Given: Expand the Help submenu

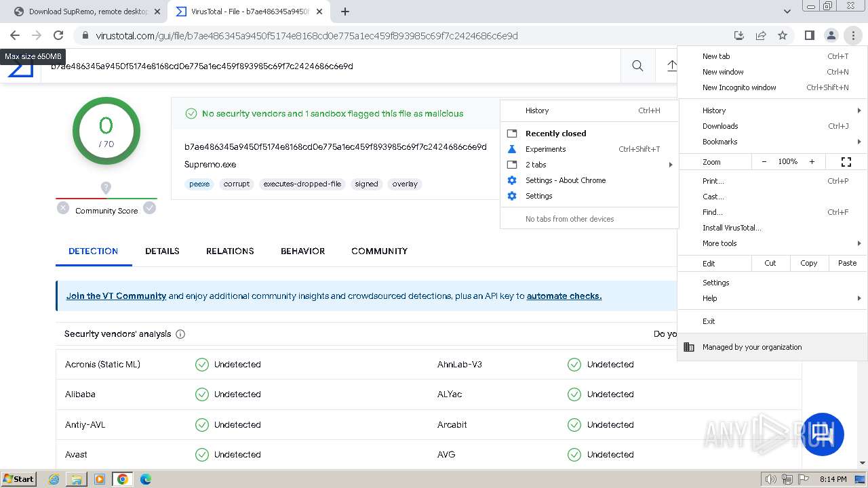Looking at the screenshot, I should point(772,298).
